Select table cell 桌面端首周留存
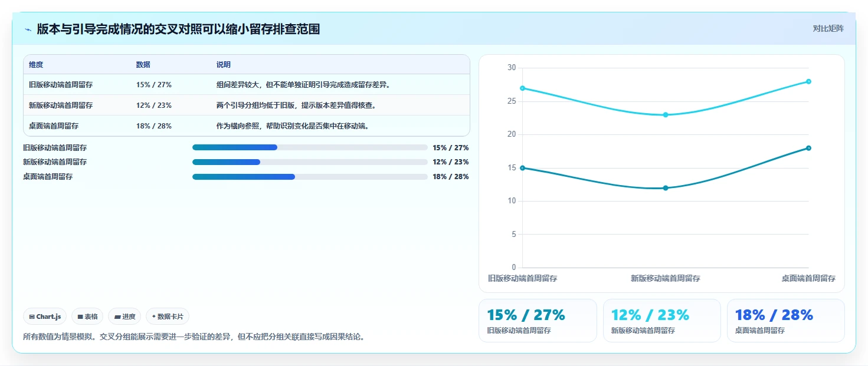 [54, 126]
